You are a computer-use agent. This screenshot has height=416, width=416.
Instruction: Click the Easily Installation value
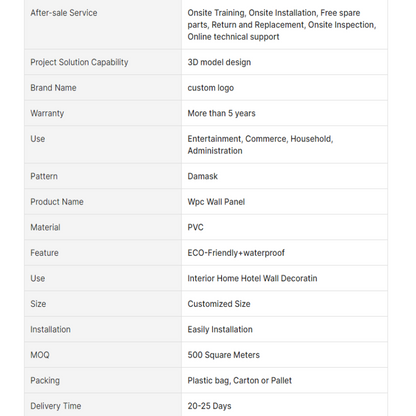(x=220, y=330)
